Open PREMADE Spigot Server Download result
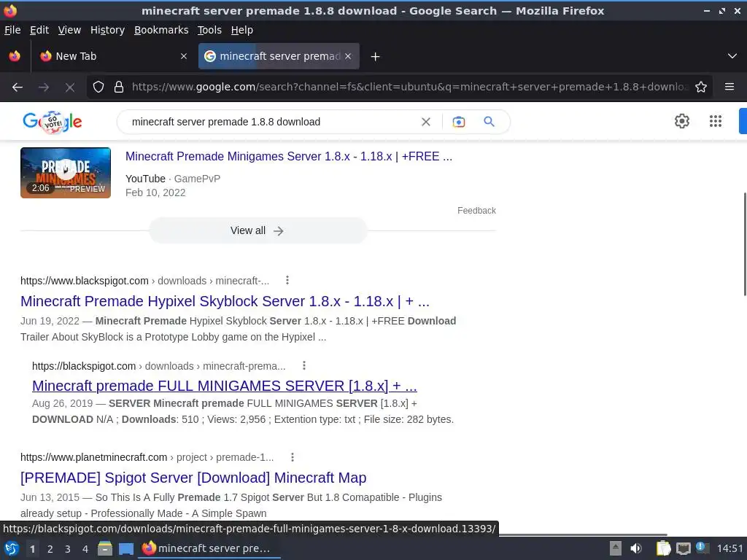Image resolution: width=747 pixels, height=560 pixels. 193,478
